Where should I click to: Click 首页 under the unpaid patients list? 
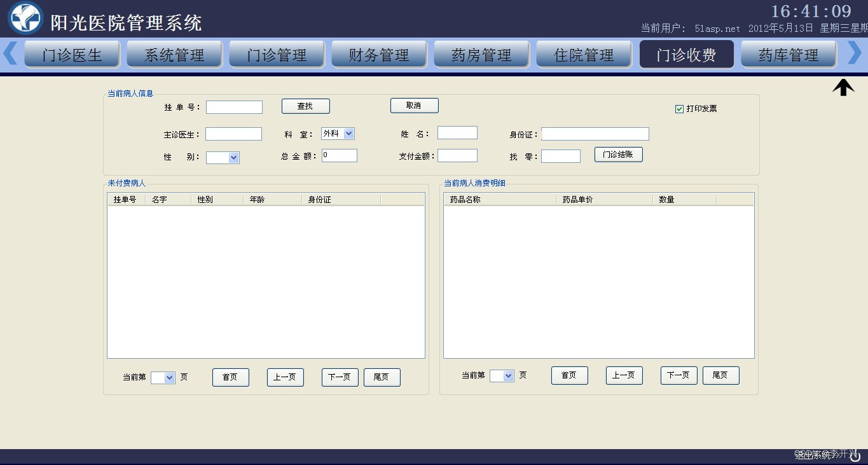(x=230, y=377)
